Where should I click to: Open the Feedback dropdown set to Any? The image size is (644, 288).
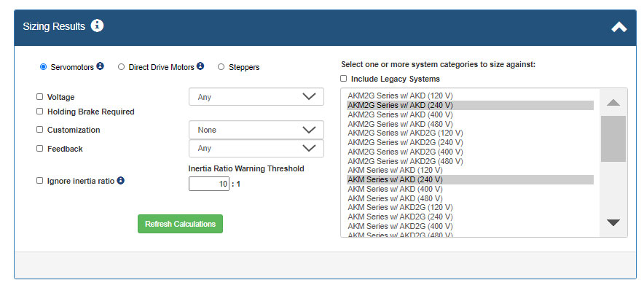[256, 148]
